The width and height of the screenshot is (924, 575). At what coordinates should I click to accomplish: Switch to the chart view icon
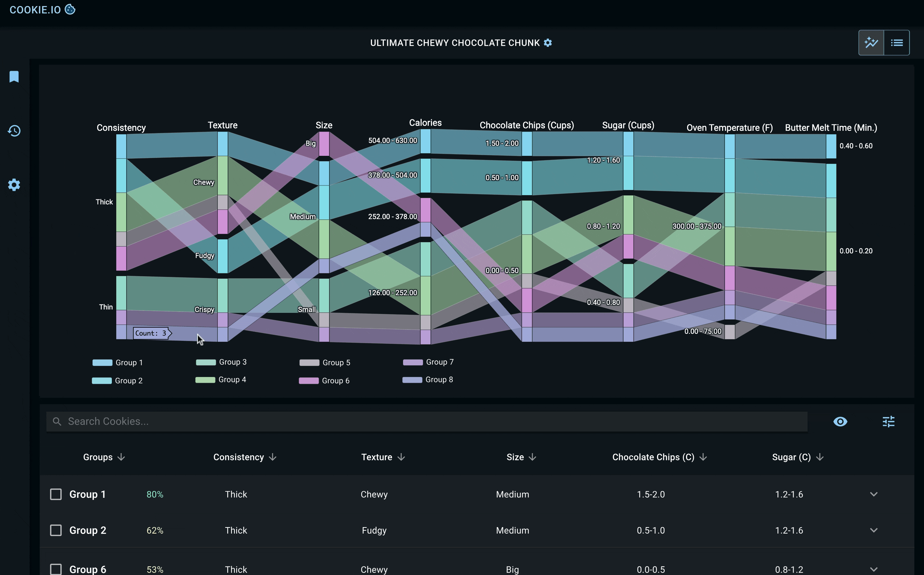coord(871,43)
